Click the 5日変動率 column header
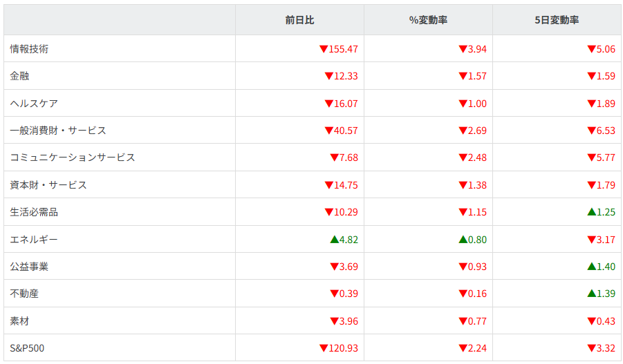 tap(557, 20)
